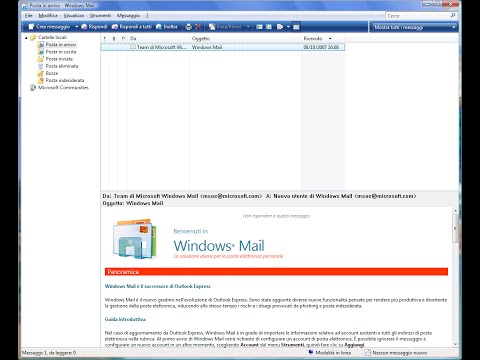Viewport: 480px width, 360px height.
Task: Click the Windows Mail subject cell
Action: [207, 47]
